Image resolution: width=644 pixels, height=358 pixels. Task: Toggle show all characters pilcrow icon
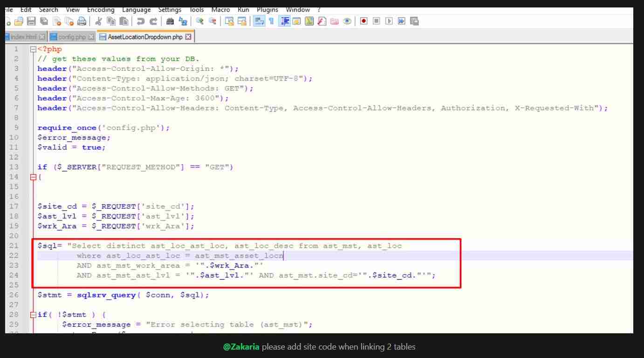[x=271, y=21]
